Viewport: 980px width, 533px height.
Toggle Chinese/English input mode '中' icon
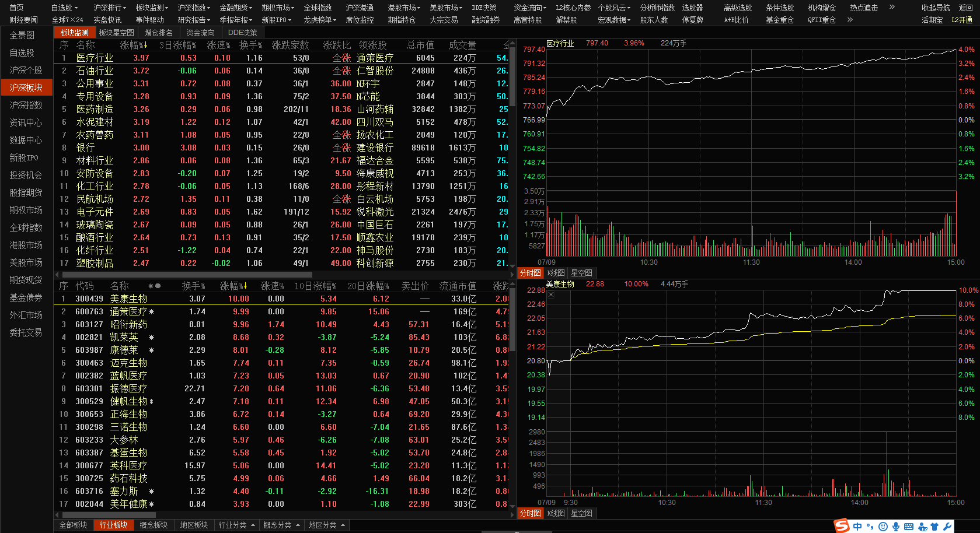point(857,527)
